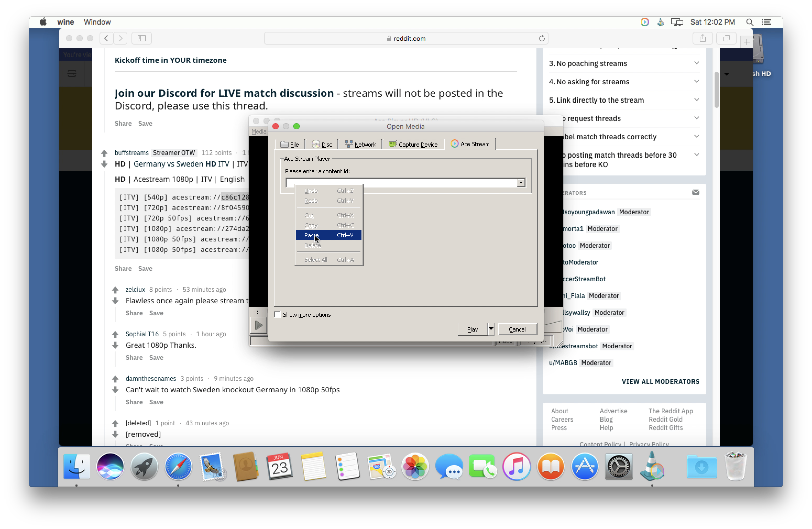This screenshot has height=529, width=812.
Task: Expand the content ID dropdown arrow
Action: click(x=520, y=182)
